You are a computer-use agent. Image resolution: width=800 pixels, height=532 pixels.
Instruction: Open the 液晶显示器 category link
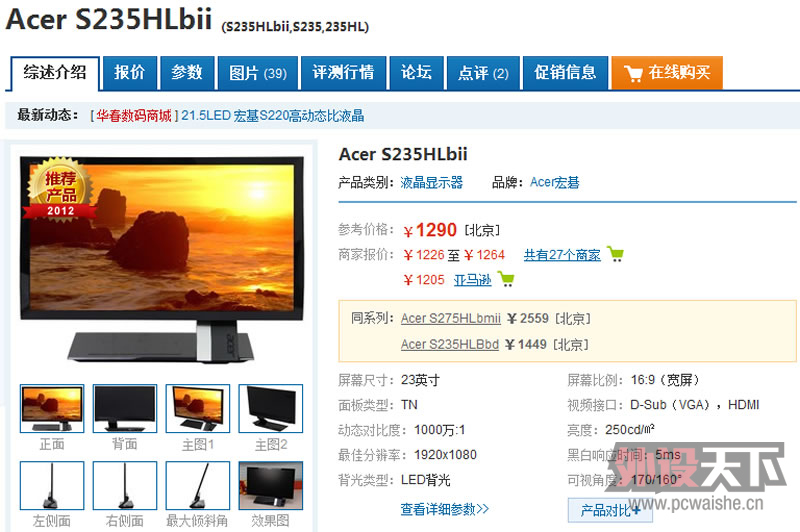(x=432, y=183)
